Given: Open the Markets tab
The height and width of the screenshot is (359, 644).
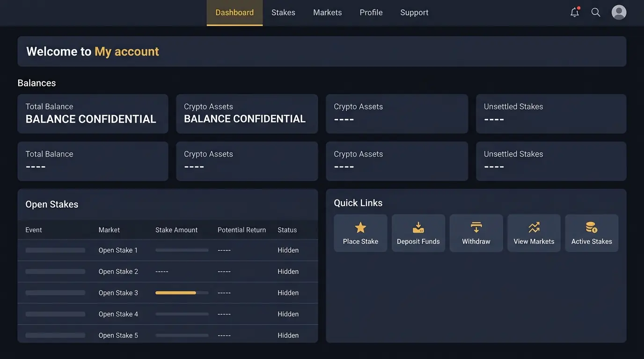Looking at the screenshot, I should coord(327,13).
